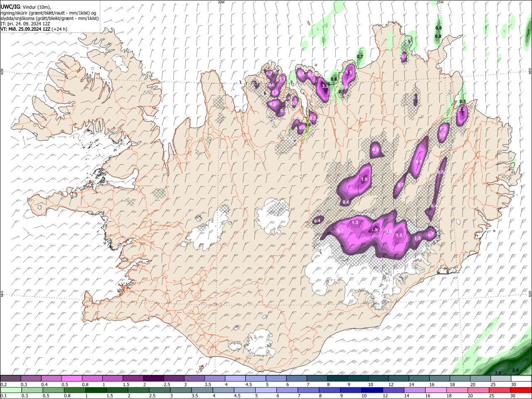Pick lower legend swatch between 0.1 and 0.3
Viewport: 532px width, 399px height.
11,390
